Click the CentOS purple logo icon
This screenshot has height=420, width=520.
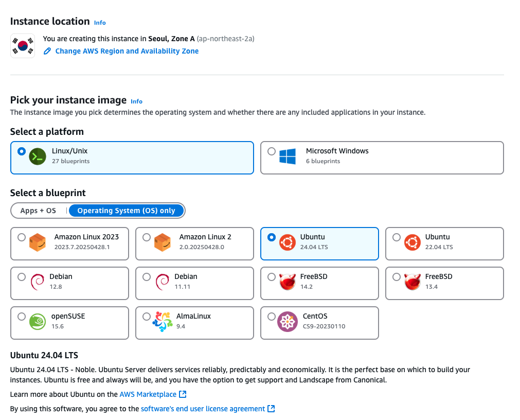(288, 322)
